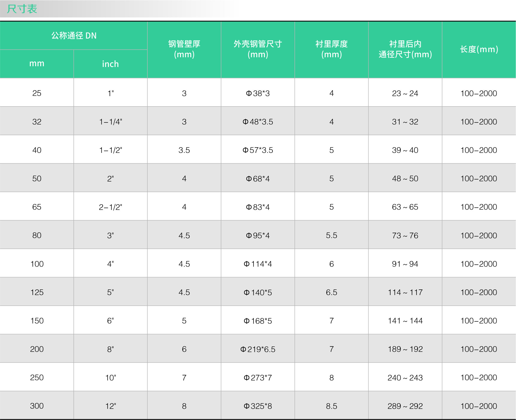The image size is (516, 420).
Task: Select the Φ325*8 shell pipe cell
Action: (x=258, y=406)
